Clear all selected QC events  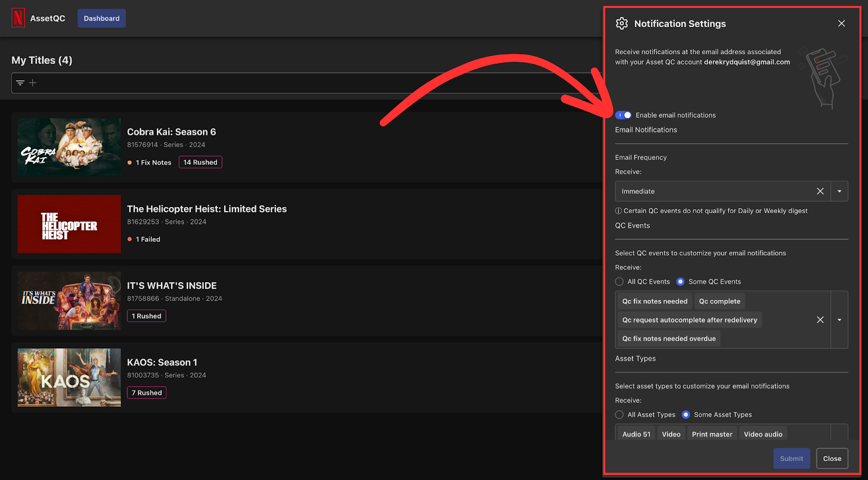click(820, 320)
